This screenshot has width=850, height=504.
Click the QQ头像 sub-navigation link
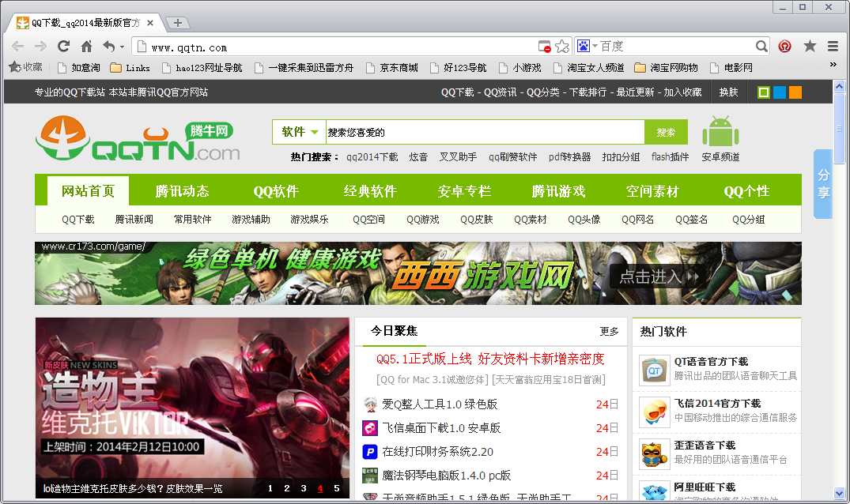tap(584, 220)
